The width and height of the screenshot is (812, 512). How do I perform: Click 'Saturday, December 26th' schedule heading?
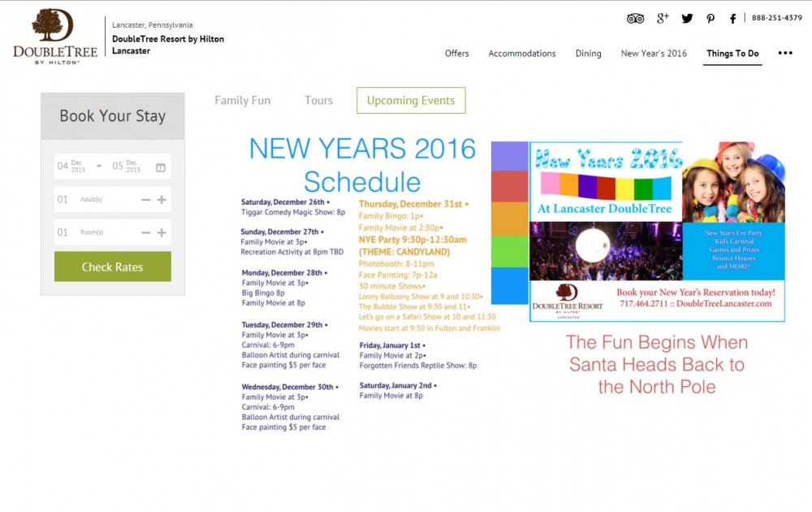click(285, 202)
